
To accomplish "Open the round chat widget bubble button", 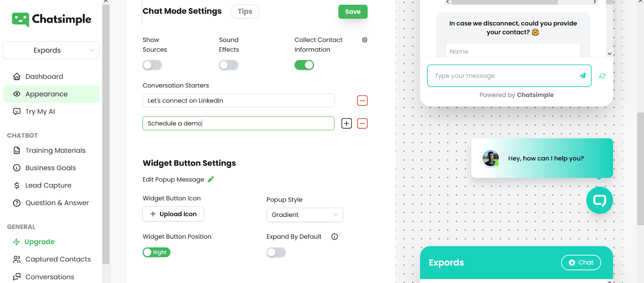I will click(599, 200).
